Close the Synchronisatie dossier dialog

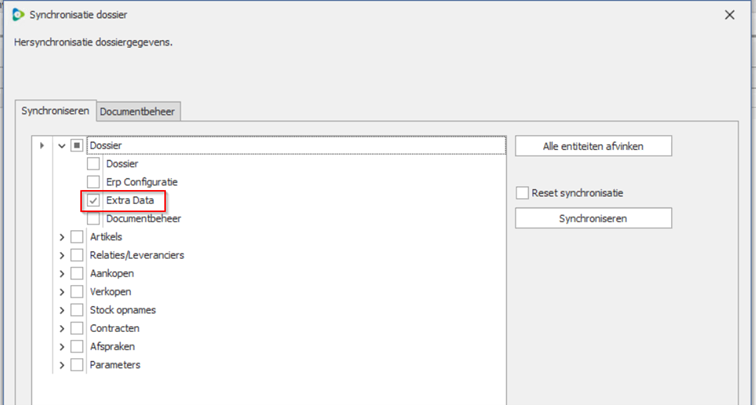728,15
